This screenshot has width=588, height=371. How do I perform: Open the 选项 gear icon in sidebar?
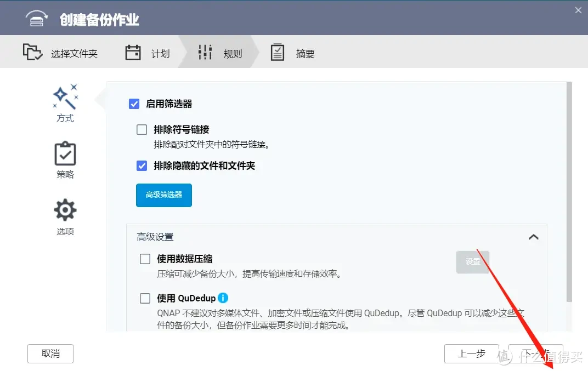(x=65, y=210)
